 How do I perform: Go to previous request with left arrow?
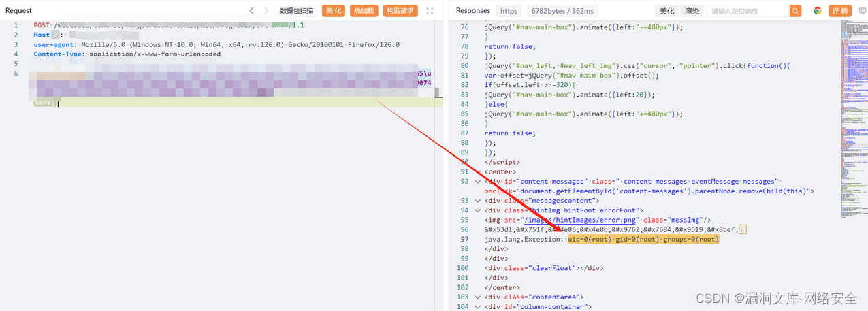(x=251, y=10)
